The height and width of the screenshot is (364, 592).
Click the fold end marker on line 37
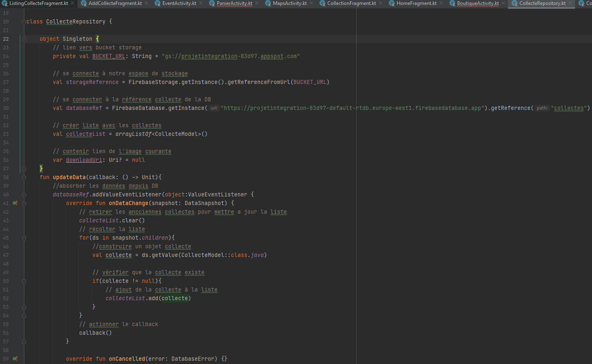(x=24, y=169)
